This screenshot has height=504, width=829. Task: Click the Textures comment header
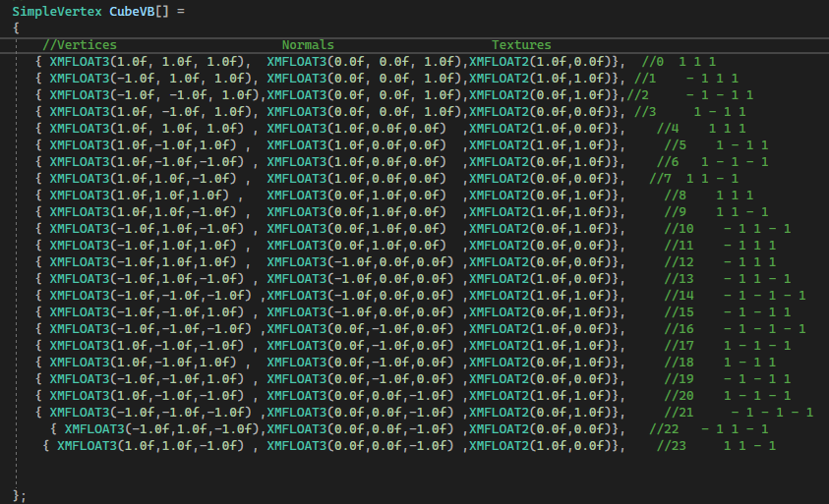(521, 45)
